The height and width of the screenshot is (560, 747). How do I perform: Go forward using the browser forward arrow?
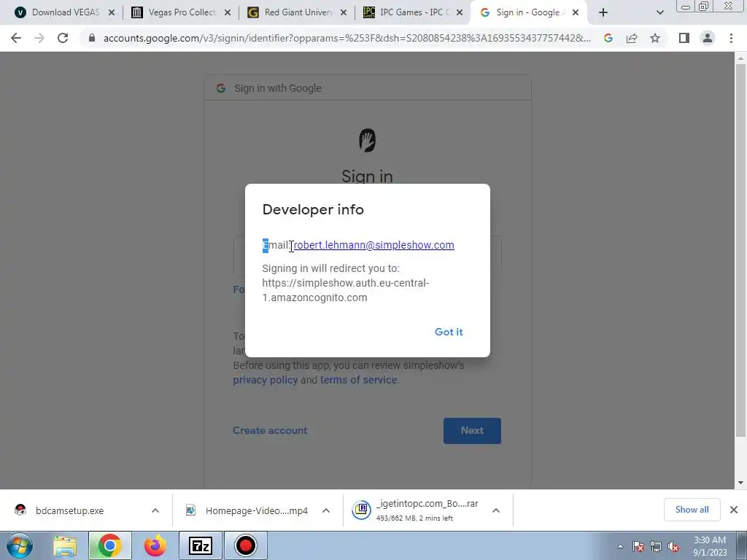point(39,38)
